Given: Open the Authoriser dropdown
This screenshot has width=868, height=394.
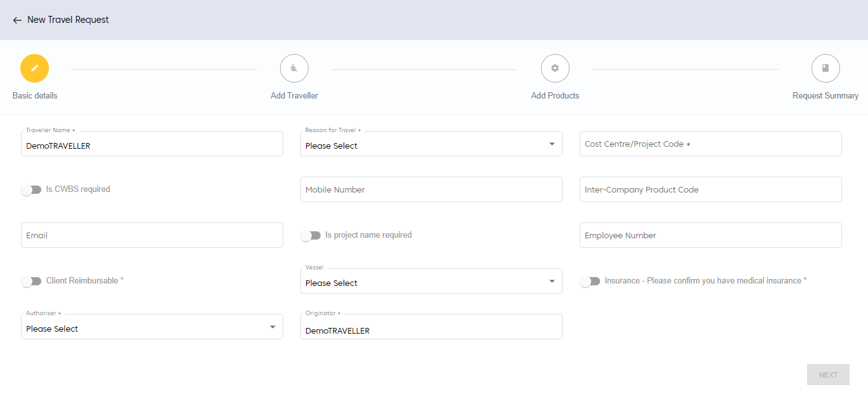Looking at the screenshot, I should click(151, 327).
